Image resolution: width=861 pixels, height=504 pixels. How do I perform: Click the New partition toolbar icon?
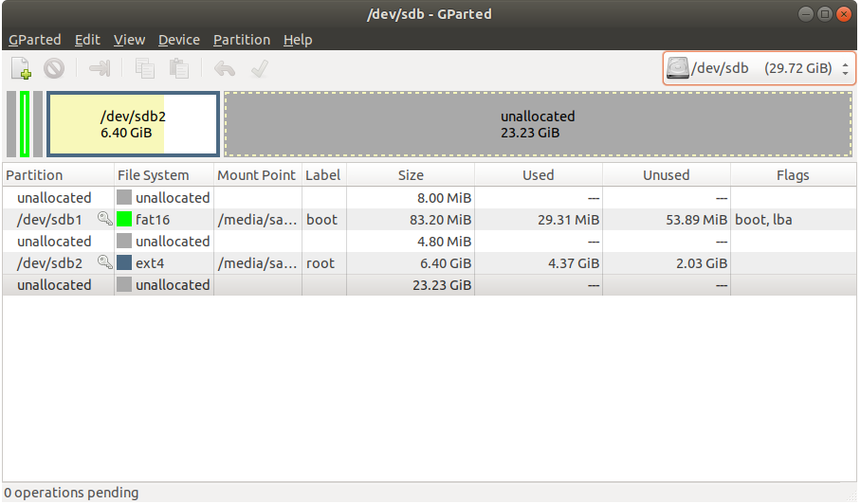click(x=21, y=68)
